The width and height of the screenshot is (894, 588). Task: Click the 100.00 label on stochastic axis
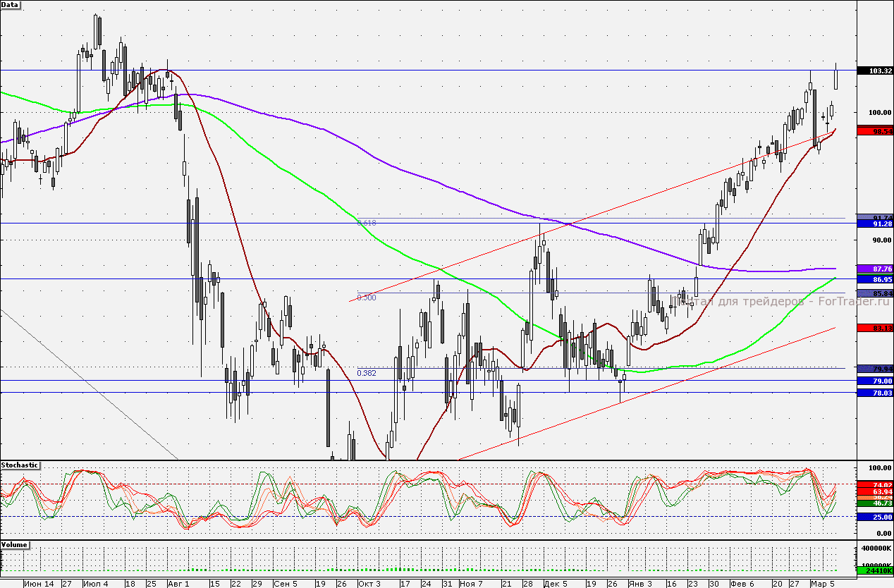click(x=881, y=468)
